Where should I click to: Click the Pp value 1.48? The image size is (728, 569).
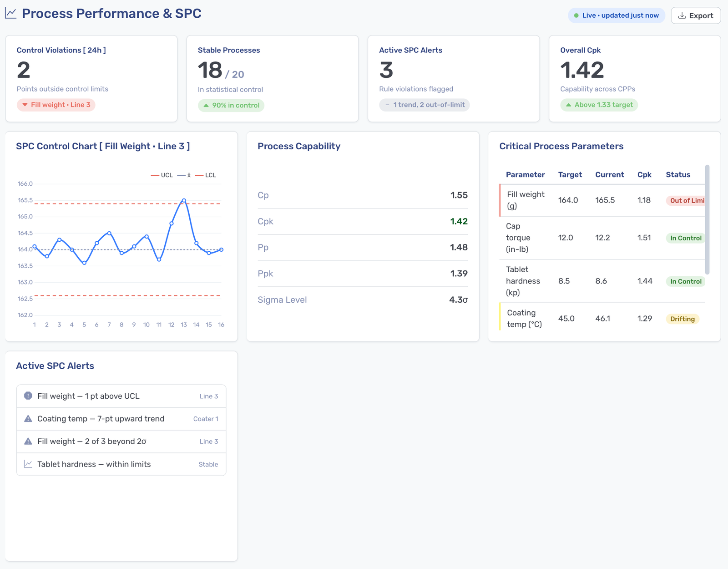(459, 248)
